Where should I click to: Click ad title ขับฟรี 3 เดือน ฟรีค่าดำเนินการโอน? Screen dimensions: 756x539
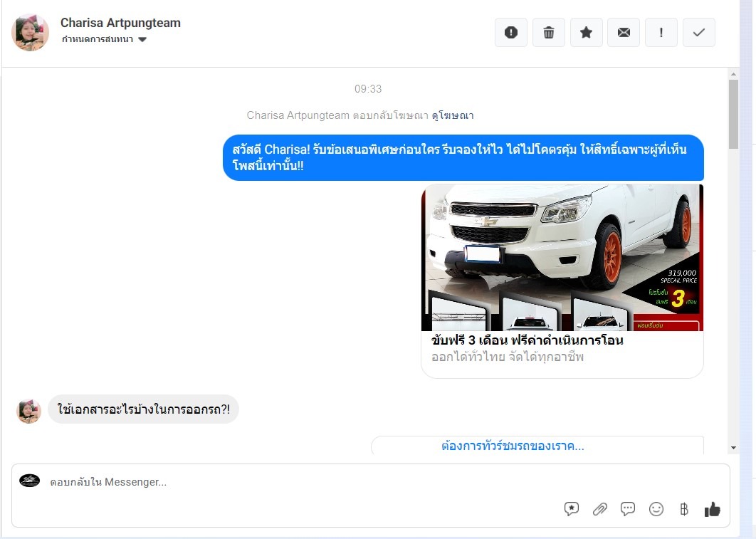[527, 340]
